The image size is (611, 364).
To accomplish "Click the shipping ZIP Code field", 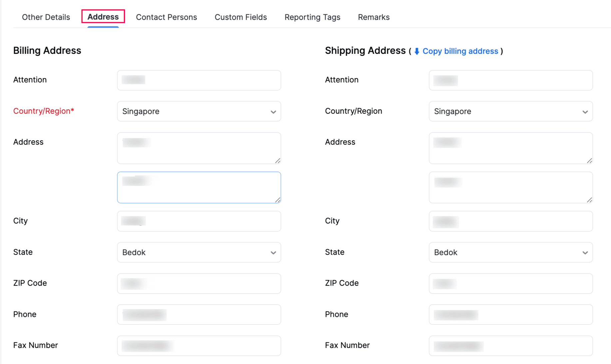I will [x=510, y=283].
